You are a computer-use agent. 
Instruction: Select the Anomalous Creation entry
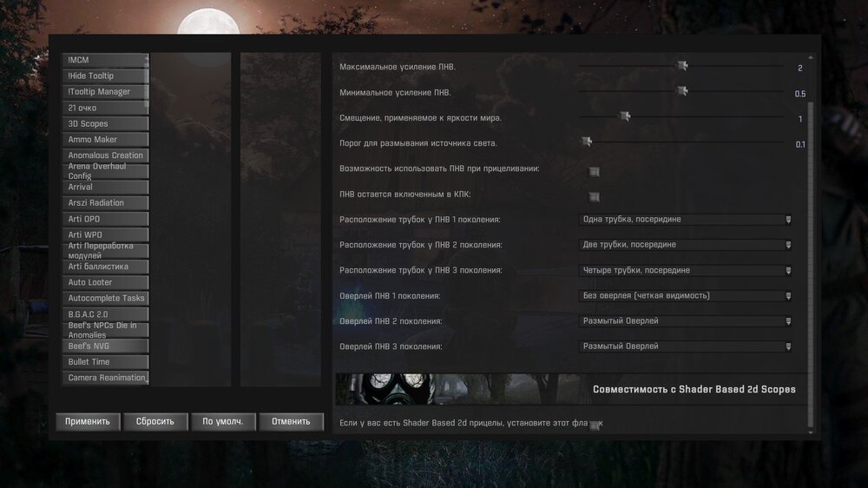pos(105,155)
